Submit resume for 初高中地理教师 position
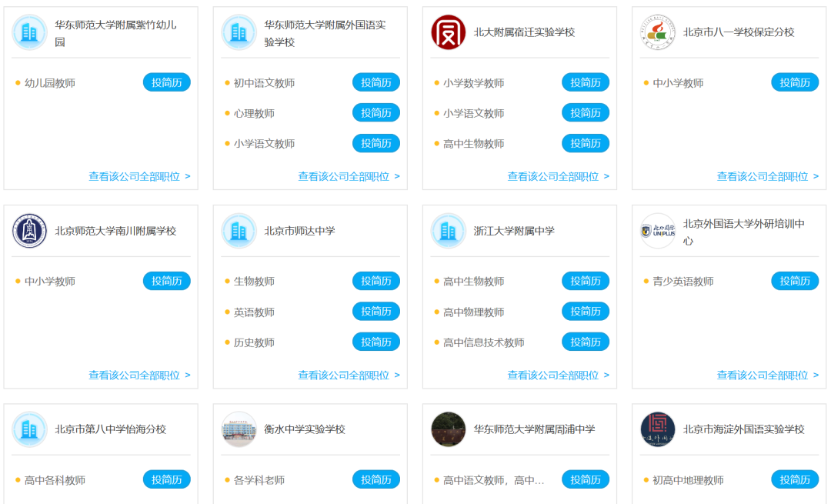This screenshot has width=831, height=504. (x=795, y=479)
